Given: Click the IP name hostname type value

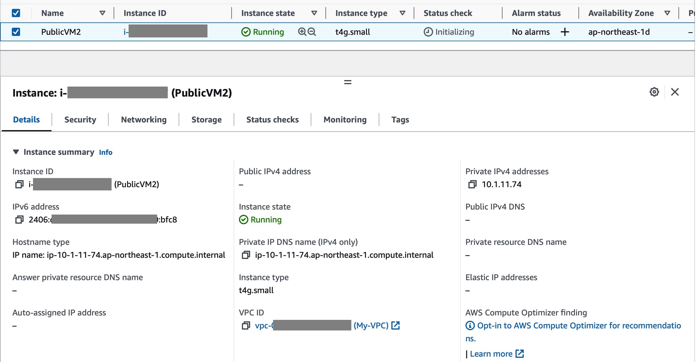Looking at the screenshot, I should point(119,255).
